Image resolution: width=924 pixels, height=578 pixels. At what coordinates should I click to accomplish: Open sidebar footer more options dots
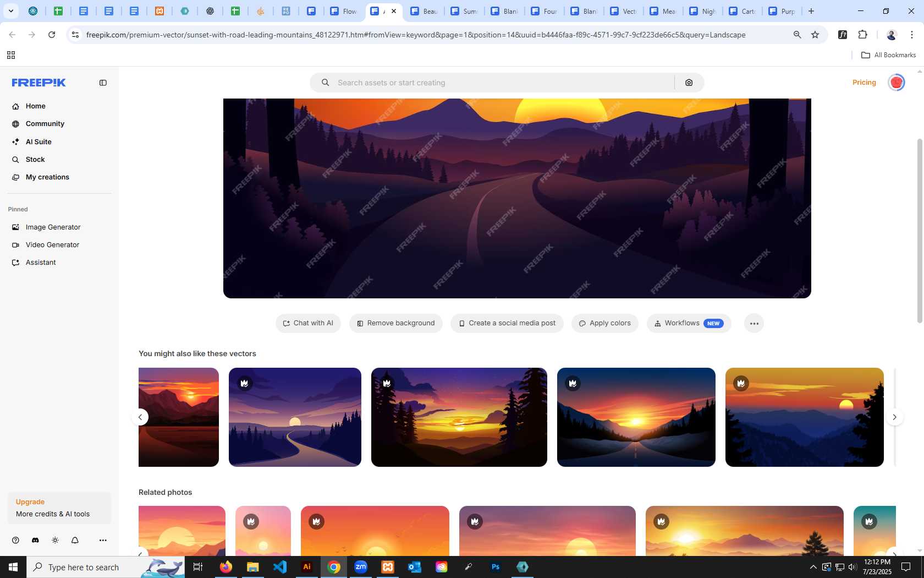click(x=103, y=541)
